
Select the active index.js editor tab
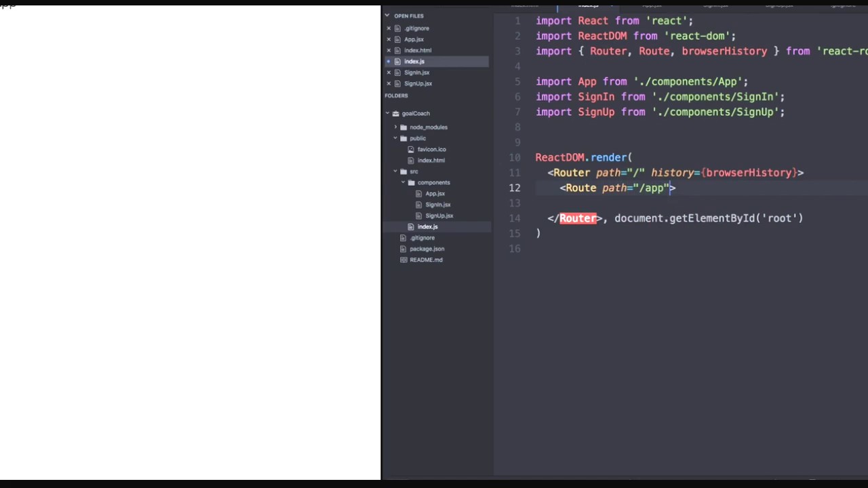tap(588, 5)
